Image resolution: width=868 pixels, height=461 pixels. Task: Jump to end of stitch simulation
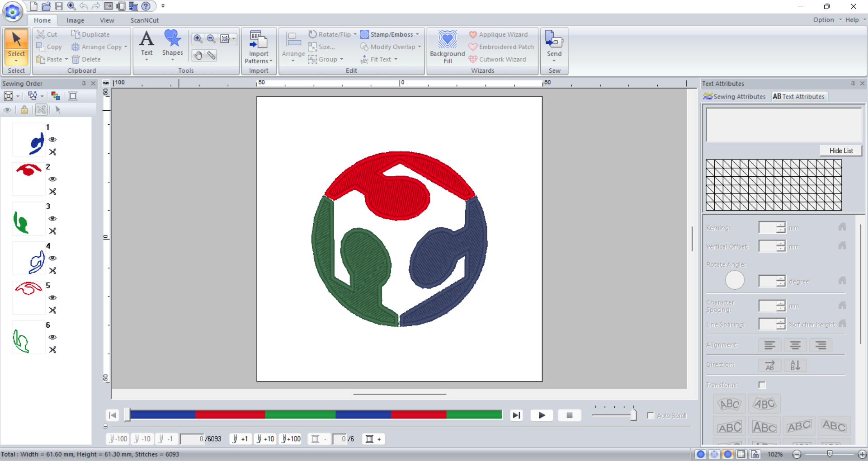click(516, 415)
